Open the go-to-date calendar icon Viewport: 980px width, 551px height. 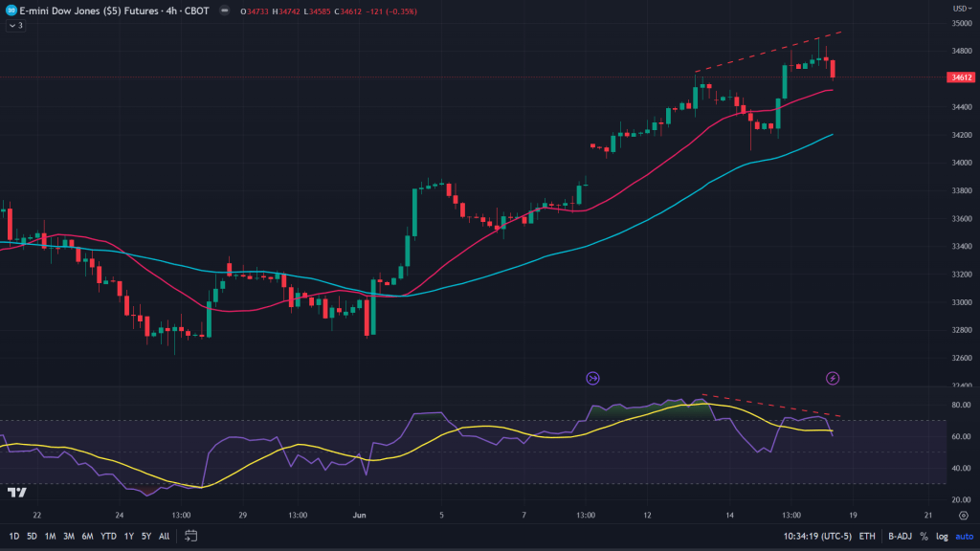click(x=190, y=536)
